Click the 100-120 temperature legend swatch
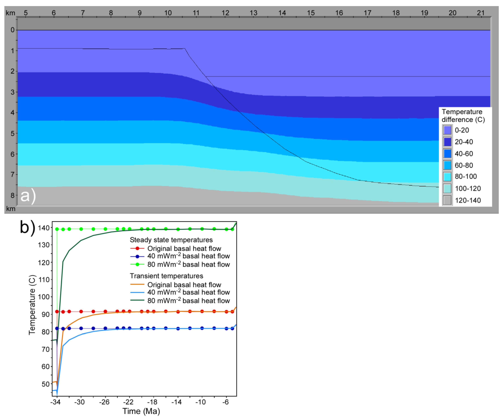Screen dimensions: 504x420 [447, 188]
